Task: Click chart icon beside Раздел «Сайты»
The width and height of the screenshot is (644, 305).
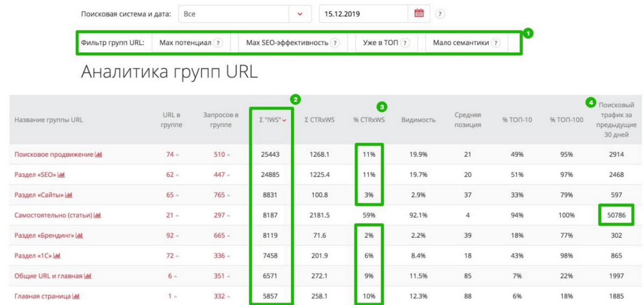Action: coord(69,195)
